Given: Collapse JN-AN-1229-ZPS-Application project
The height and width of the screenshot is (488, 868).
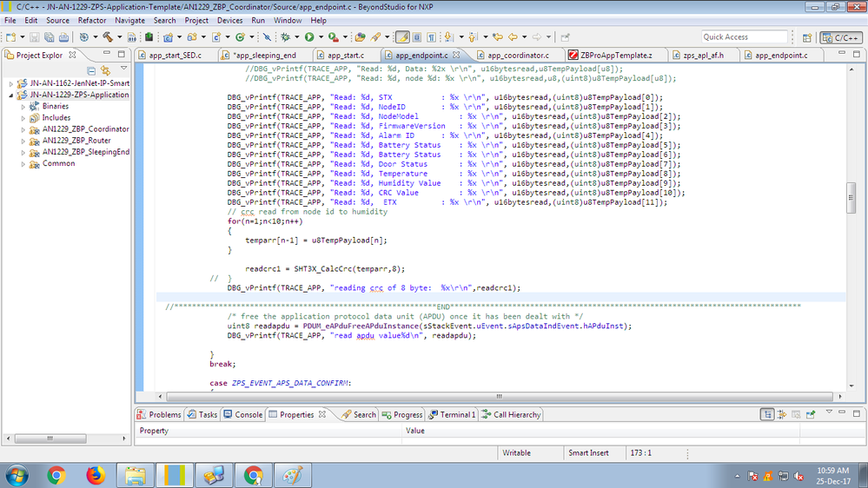Looking at the screenshot, I should [11, 96].
